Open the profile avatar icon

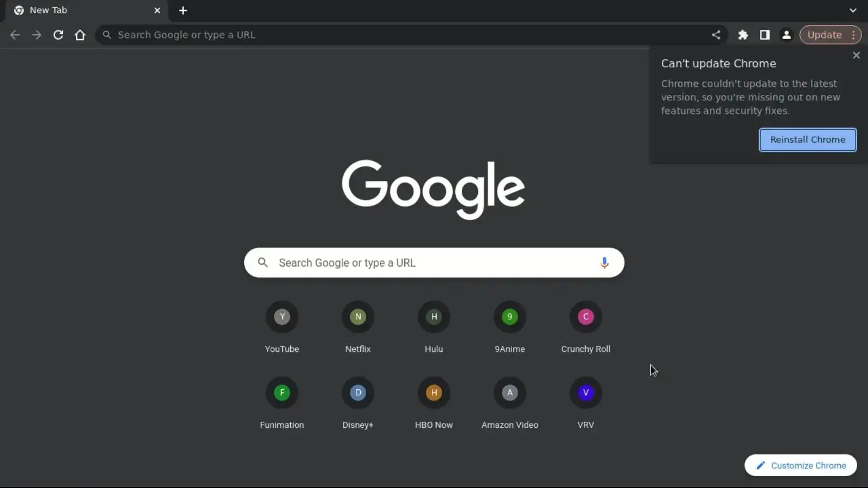787,35
